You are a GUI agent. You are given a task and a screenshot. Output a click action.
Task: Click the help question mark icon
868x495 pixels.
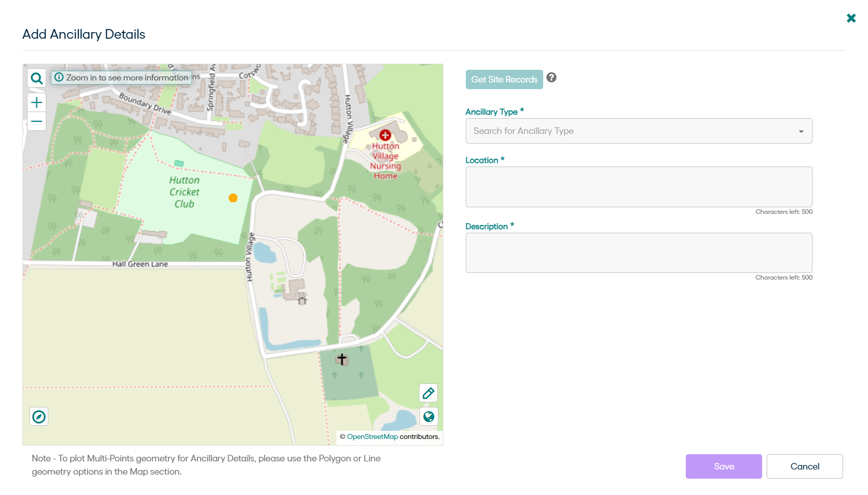(x=551, y=77)
